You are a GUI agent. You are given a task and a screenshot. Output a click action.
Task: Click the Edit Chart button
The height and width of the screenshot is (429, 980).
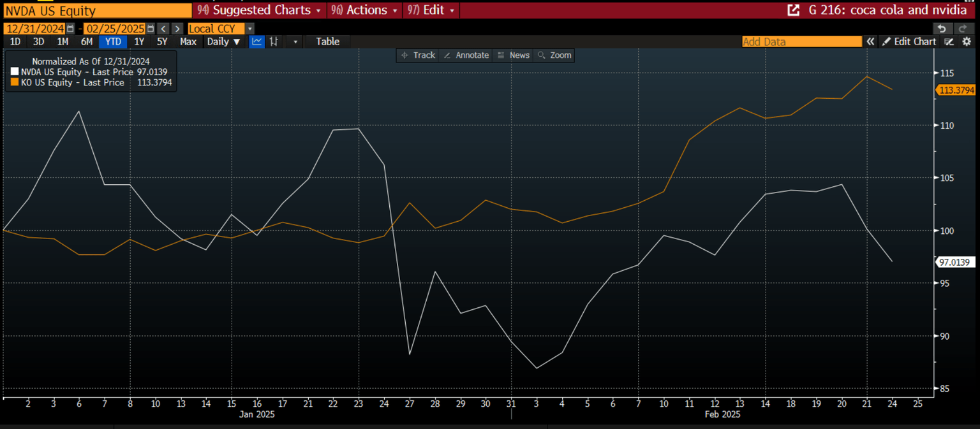(x=909, y=41)
